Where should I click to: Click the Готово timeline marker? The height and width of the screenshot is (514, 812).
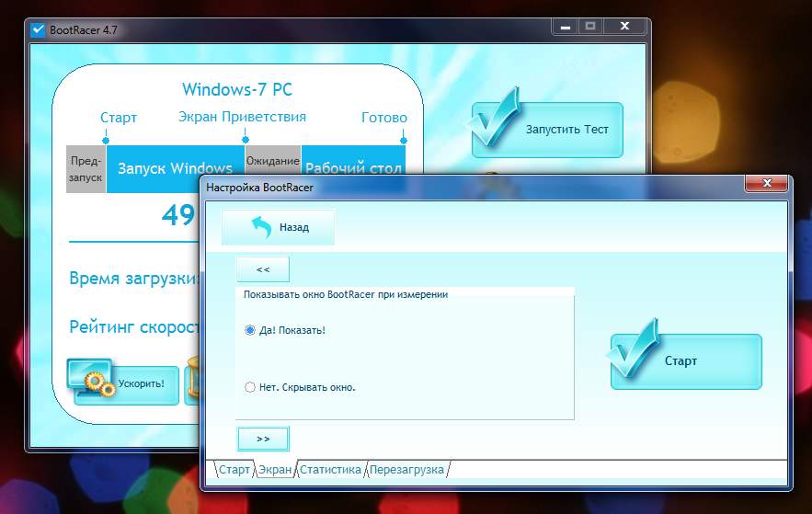click(404, 141)
